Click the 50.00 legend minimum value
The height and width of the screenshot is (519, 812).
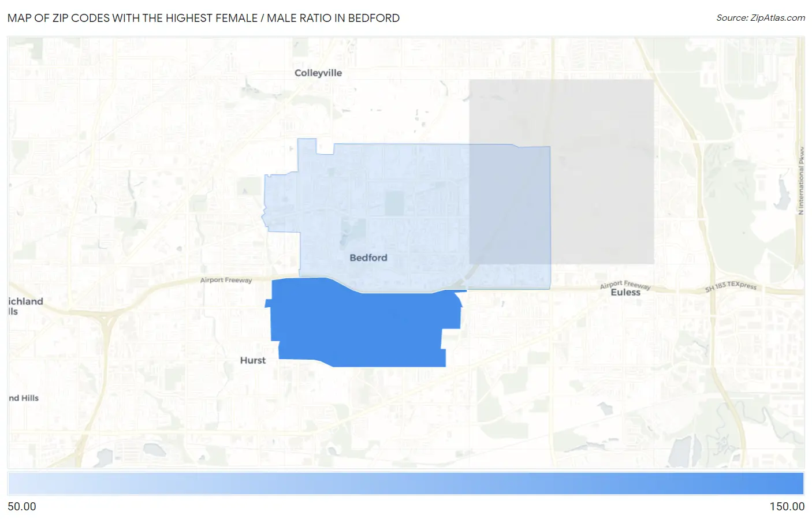22,506
